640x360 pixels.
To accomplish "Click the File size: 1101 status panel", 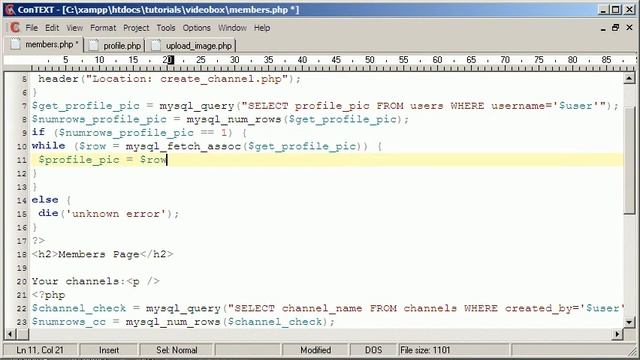I will click(x=454, y=350).
